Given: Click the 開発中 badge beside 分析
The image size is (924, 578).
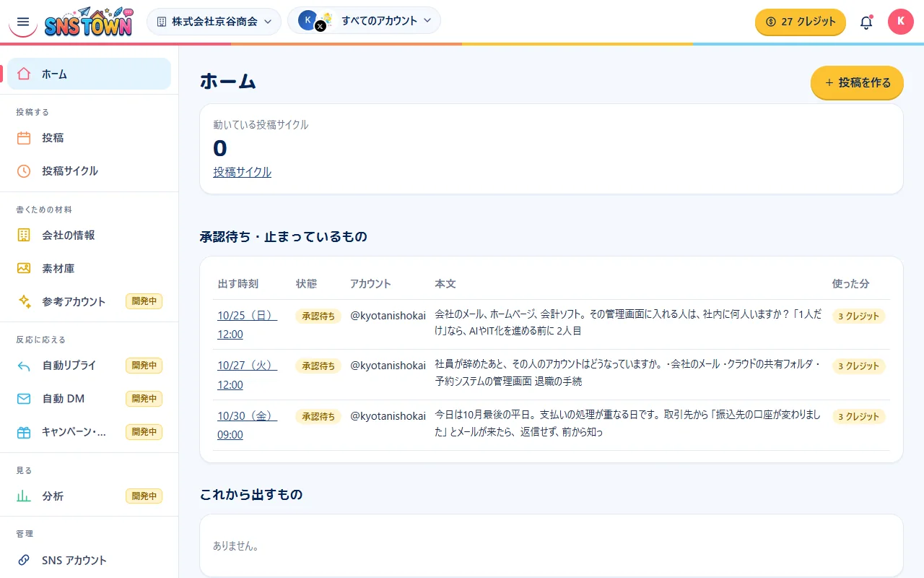Looking at the screenshot, I should pyautogui.click(x=144, y=496).
